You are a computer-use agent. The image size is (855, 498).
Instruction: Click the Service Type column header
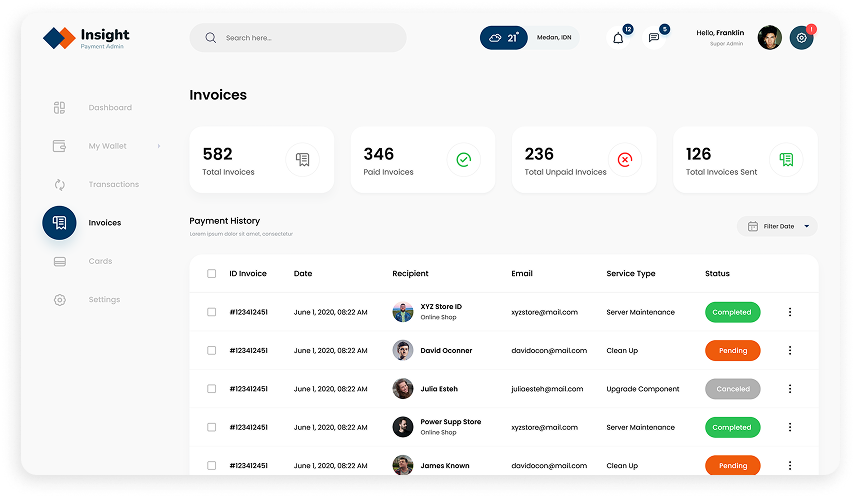coord(631,274)
